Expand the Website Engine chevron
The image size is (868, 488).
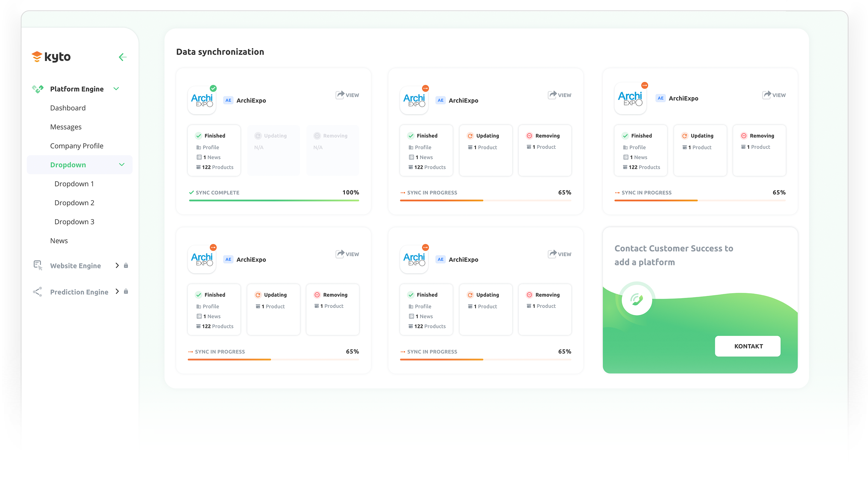(x=117, y=265)
